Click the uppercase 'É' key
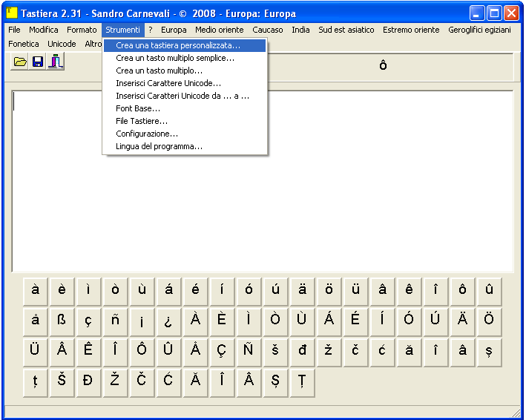526x420 pixels. click(x=355, y=321)
